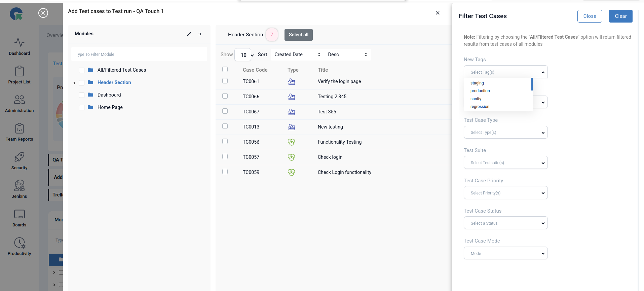
Task: Check the TC0061 test case checkbox
Action: pos(225,81)
